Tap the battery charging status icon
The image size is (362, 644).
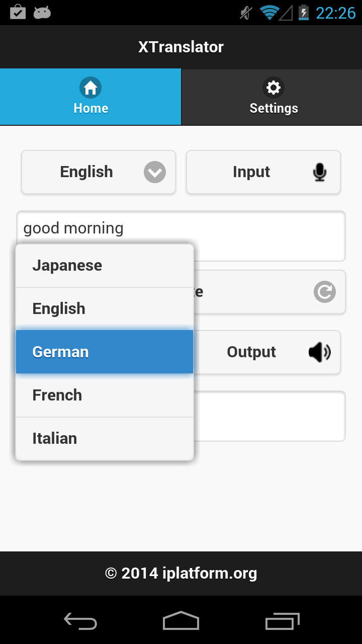[303, 13]
